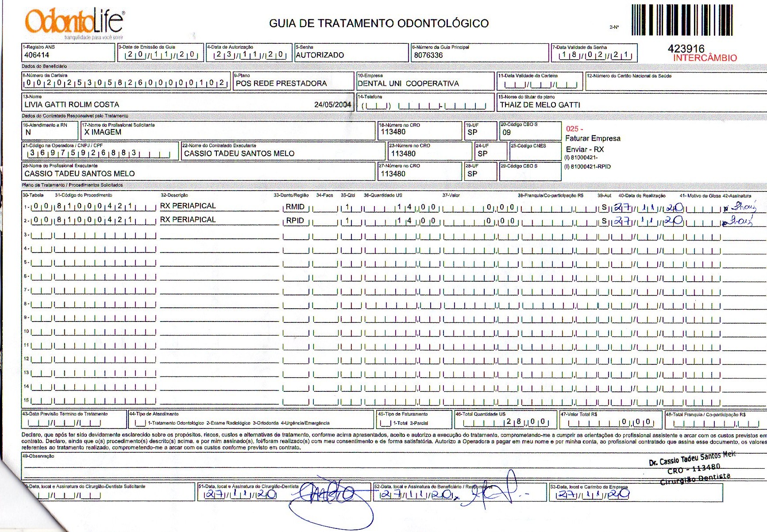This screenshot has height=532, width=767.
Task: Click the empty Total Franquia / Co-participação field
Action: click(x=716, y=420)
